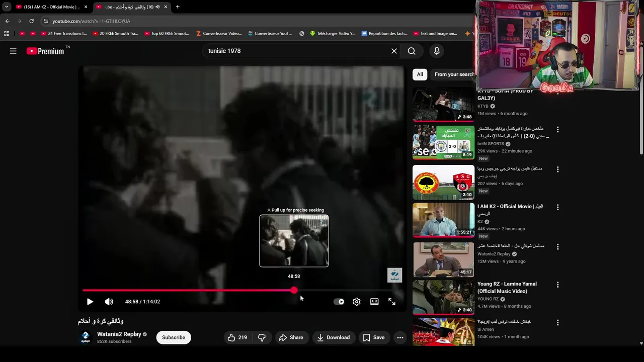Mute the video volume
Viewport: 644px width, 362px height.
(x=109, y=302)
